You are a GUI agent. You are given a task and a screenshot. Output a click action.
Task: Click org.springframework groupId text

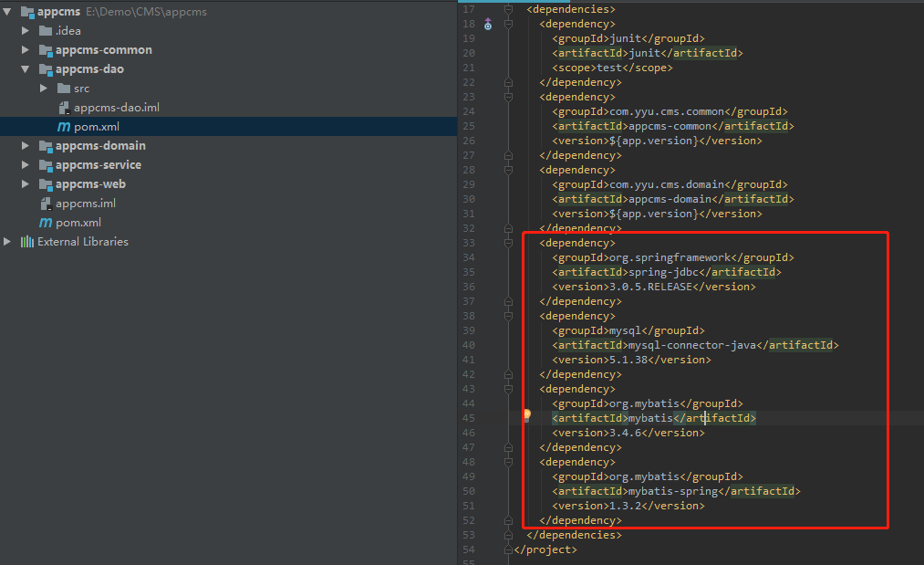[670, 257]
